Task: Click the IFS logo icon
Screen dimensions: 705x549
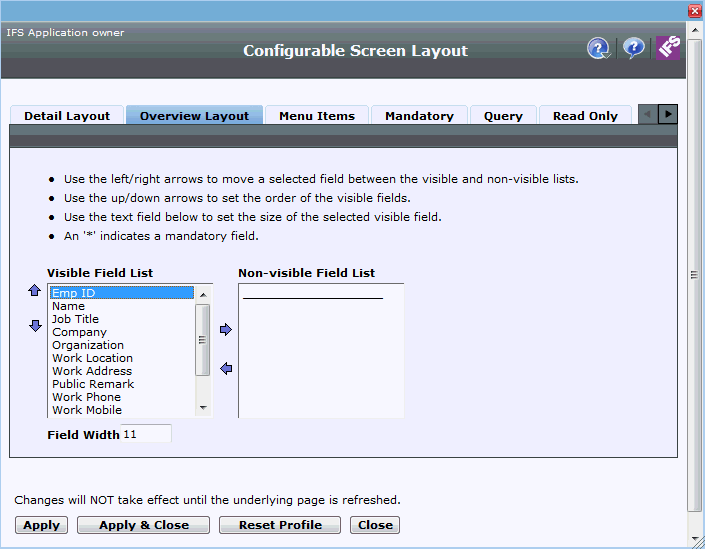Action: tap(667, 48)
